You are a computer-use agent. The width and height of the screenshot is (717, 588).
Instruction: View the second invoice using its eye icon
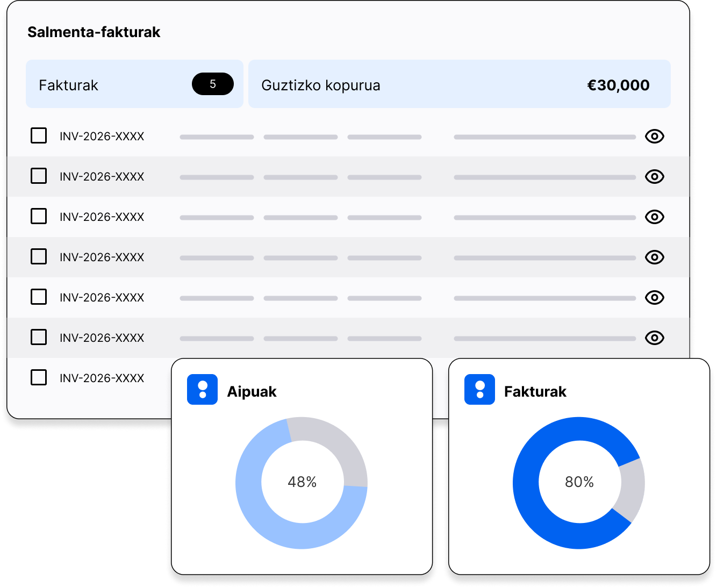coord(654,177)
